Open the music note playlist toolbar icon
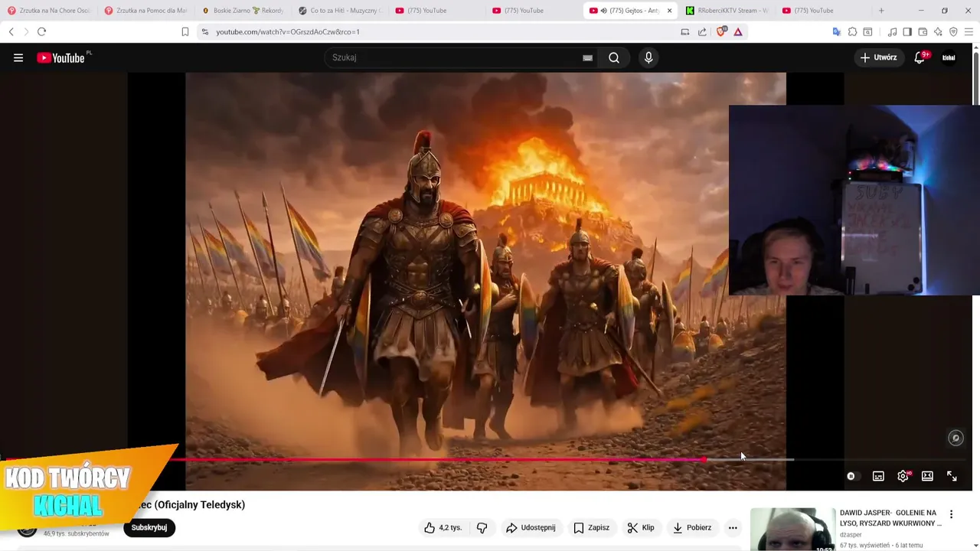The height and width of the screenshot is (551, 980). click(x=892, y=31)
